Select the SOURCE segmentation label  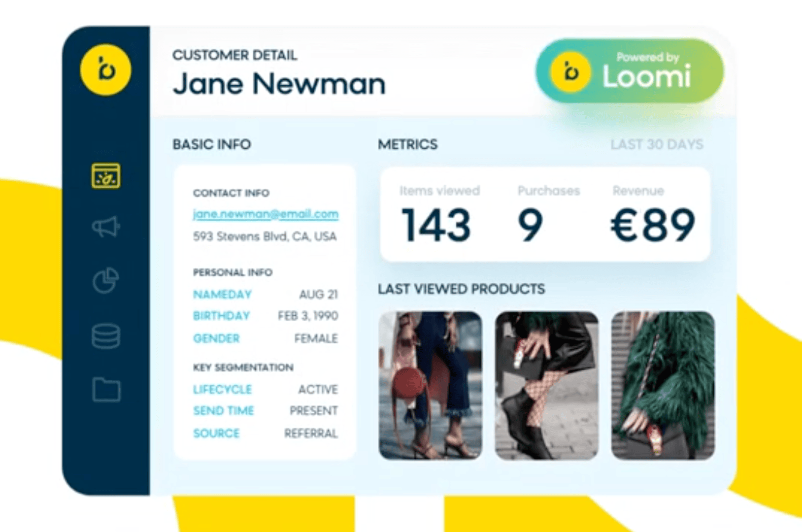click(x=216, y=433)
